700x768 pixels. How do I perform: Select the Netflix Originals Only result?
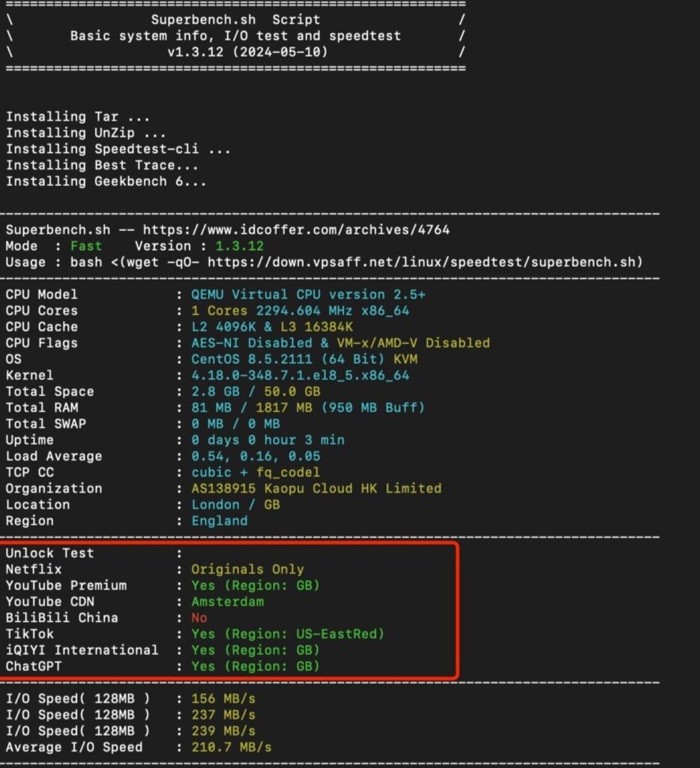click(x=247, y=569)
